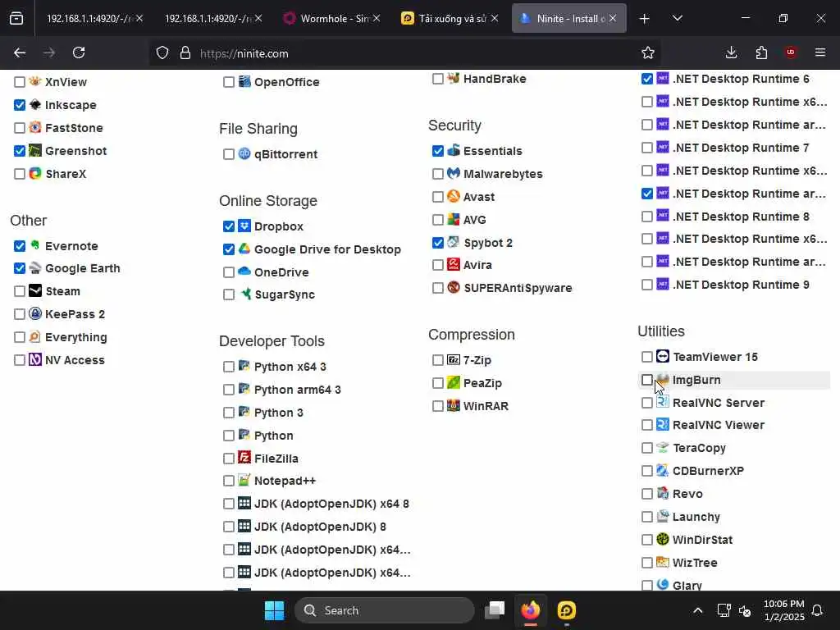The height and width of the screenshot is (630, 840).
Task: Click the OneDrive cloud icon
Action: pos(244,272)
